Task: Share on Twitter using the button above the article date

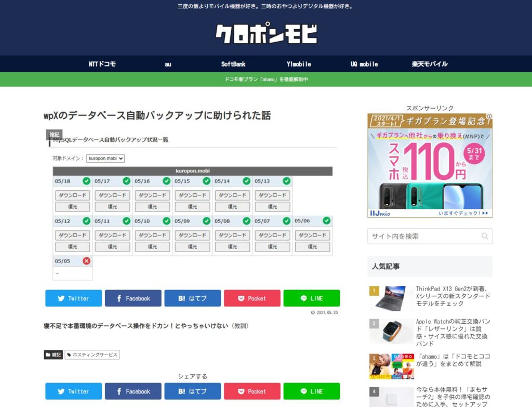Action: pos(74,298)
